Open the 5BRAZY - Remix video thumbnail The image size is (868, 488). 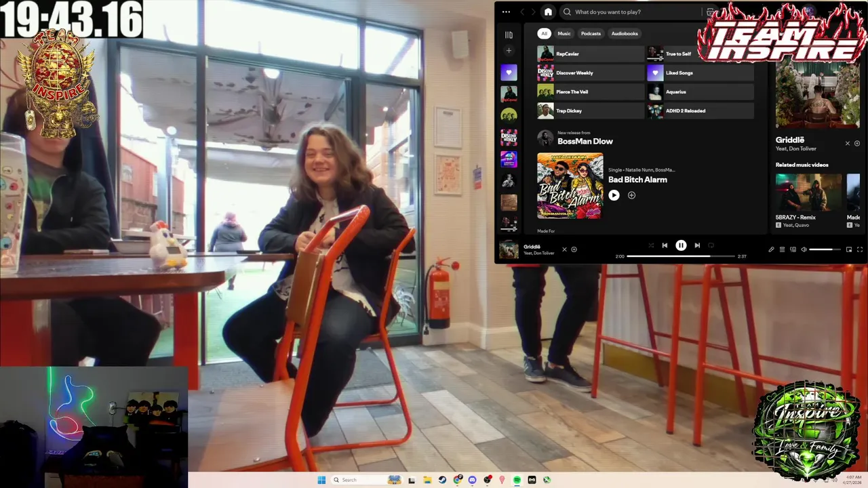coord(808,192)
